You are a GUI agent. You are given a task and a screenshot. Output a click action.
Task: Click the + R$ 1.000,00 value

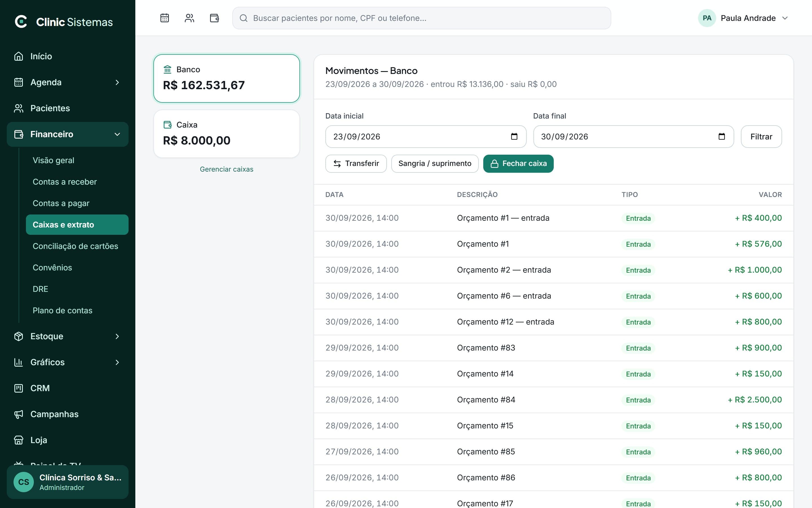pyautogui.click(x=754, y=270)
